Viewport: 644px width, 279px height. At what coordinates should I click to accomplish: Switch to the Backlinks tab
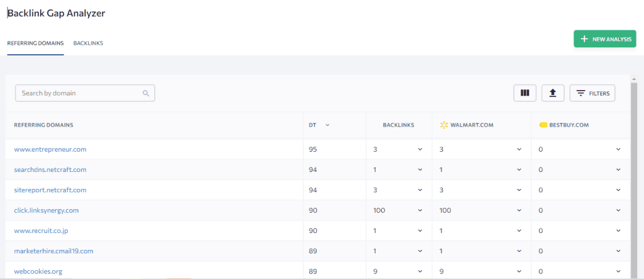pyautogui.click(x=88, y=43)
